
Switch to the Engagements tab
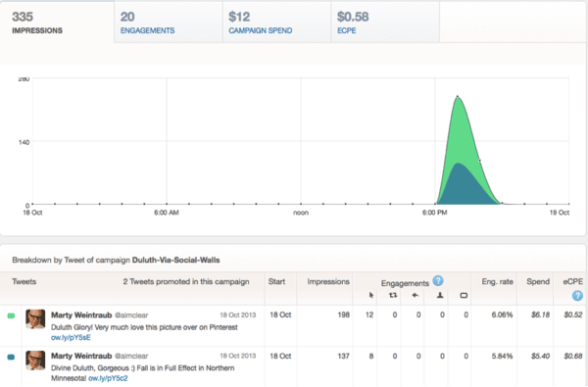pyautogui.click(x=169, y=23)
